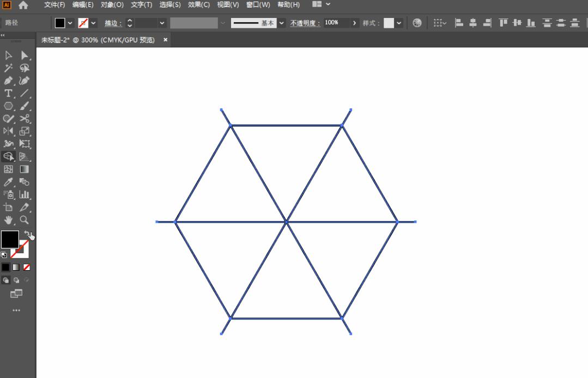Select the Type tool
588x378 pixels.
[8, 93]
